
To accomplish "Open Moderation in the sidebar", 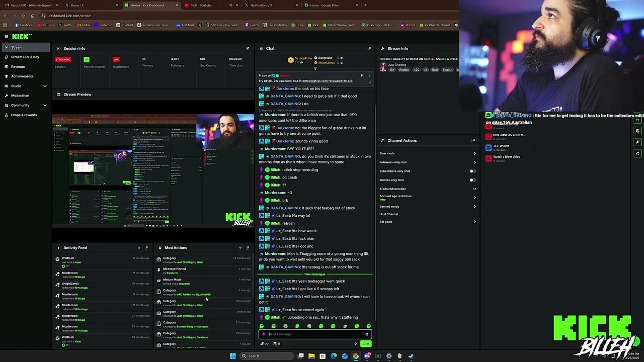I will click(x=25, y=96).
